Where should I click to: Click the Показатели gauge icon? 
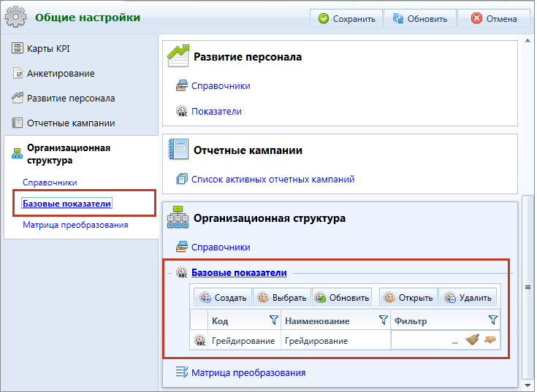coord(181,111)
